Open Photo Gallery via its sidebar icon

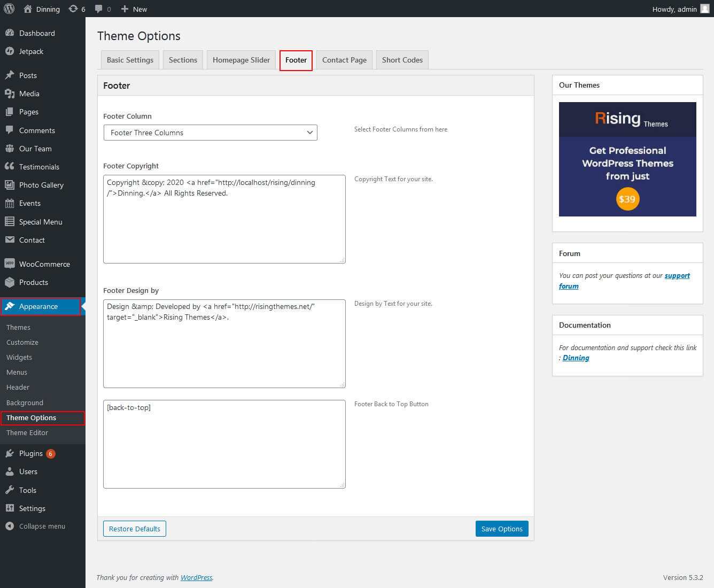click(x=10, y=185)
